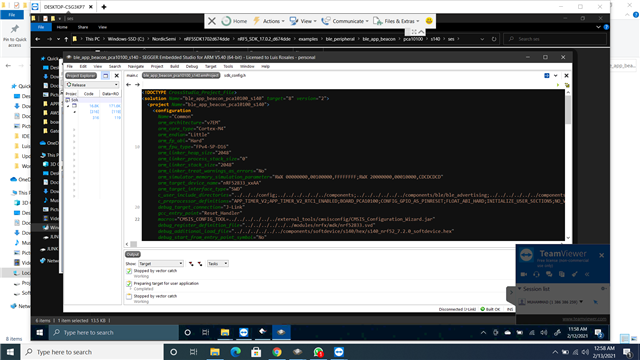640x360 pixels.
Task: Open Home tab in remote File Explorer
Action: coord(62,27)
